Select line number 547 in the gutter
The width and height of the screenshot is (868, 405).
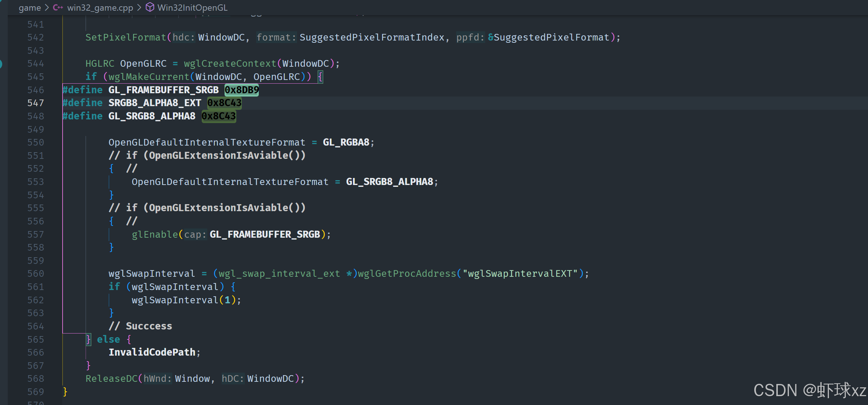tap(35, 103)
